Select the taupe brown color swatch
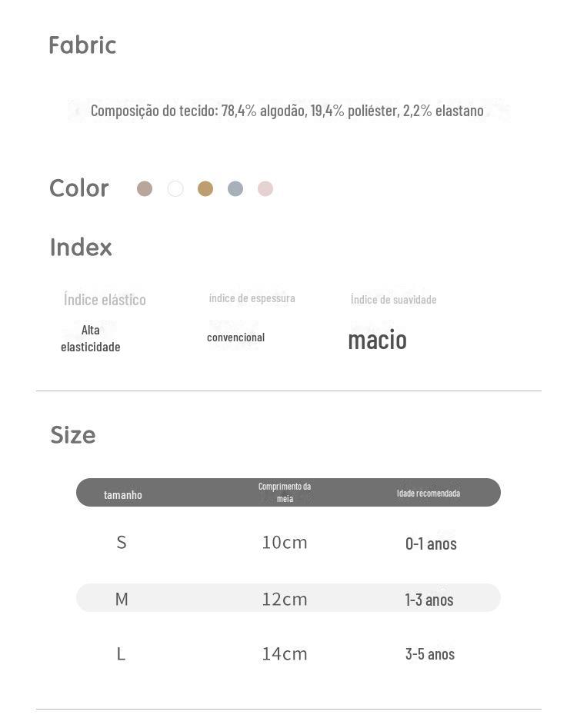577x728 pixels. click(x=145, y=188)
